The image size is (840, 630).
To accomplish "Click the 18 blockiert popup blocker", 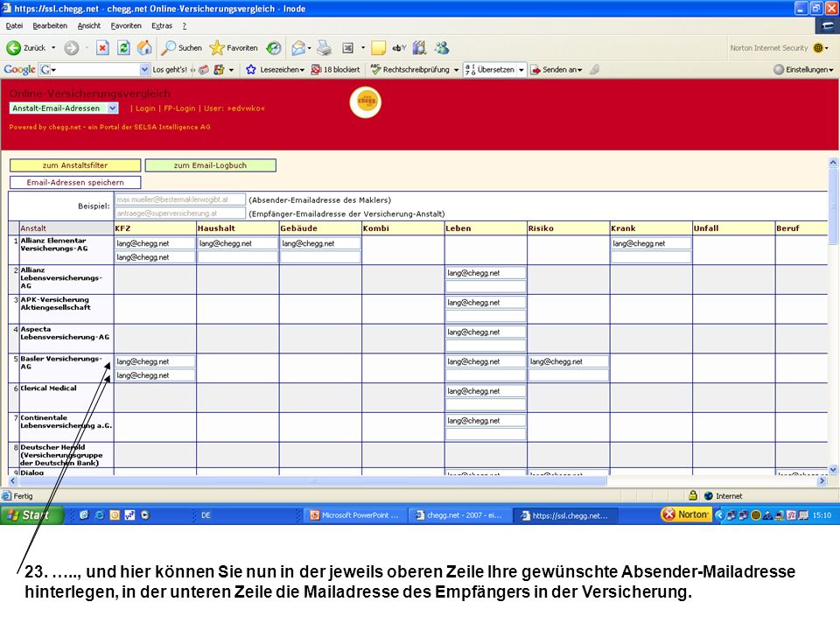I will 335,70.
